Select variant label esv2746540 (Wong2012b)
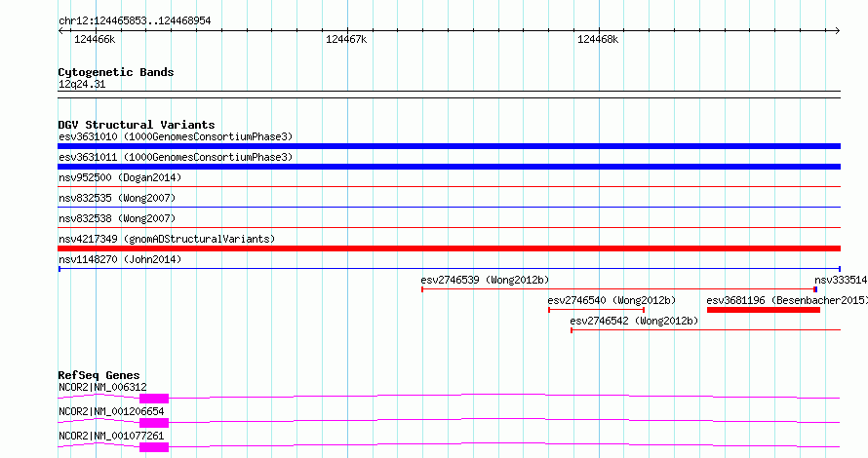The width and height of the screenshot is (868, 458). 612,300
